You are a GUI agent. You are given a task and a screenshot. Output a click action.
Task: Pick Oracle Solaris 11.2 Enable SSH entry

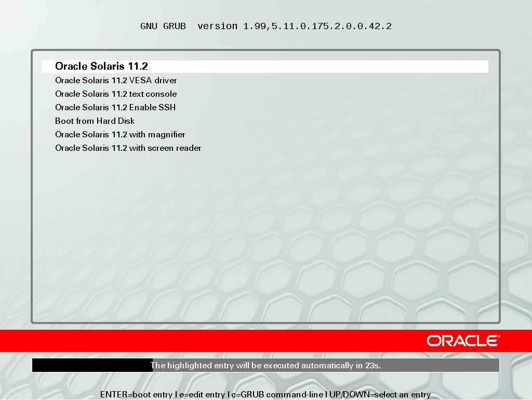[115, 108]
